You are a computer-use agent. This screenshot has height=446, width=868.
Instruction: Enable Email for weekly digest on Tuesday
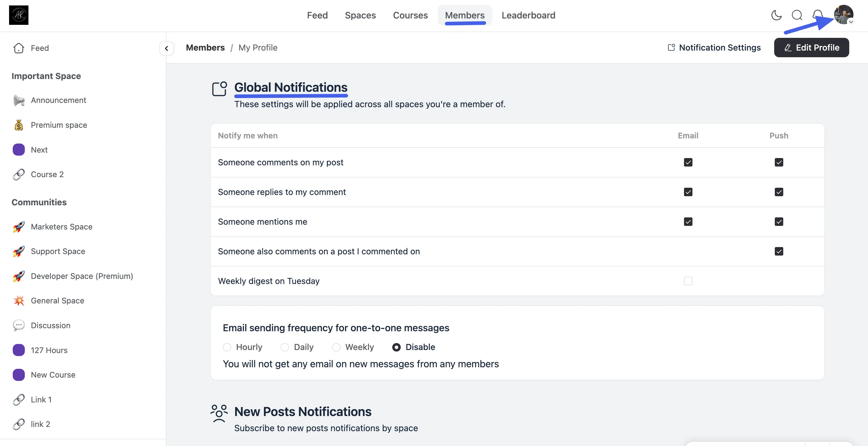coord(688,281)
